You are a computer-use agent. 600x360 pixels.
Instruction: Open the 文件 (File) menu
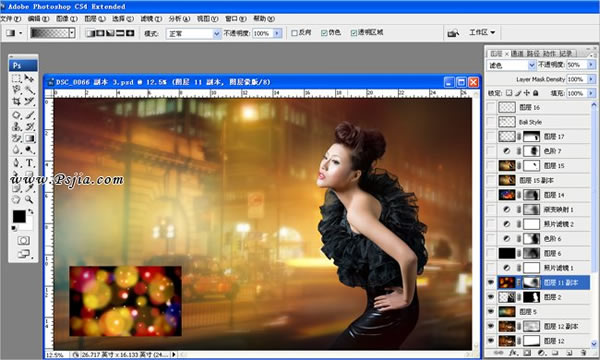[x=10, y=18]
